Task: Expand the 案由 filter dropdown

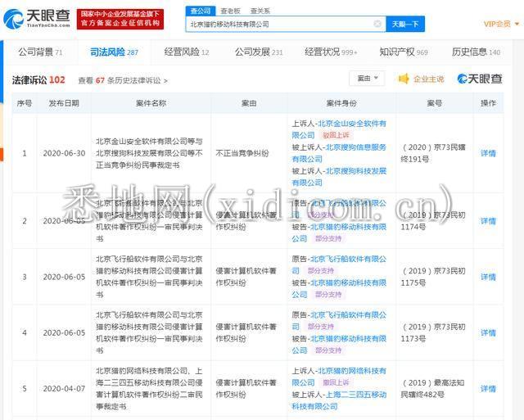Action: [x=367, y=79]
